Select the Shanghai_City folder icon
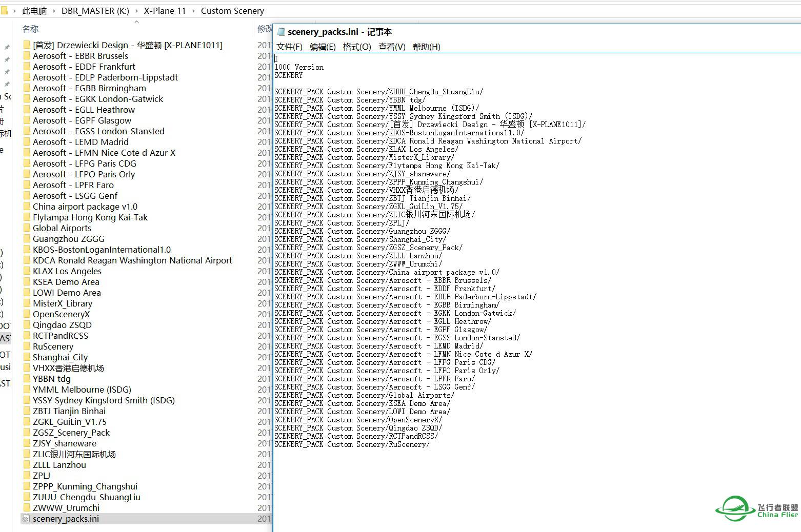 point(27,357)
